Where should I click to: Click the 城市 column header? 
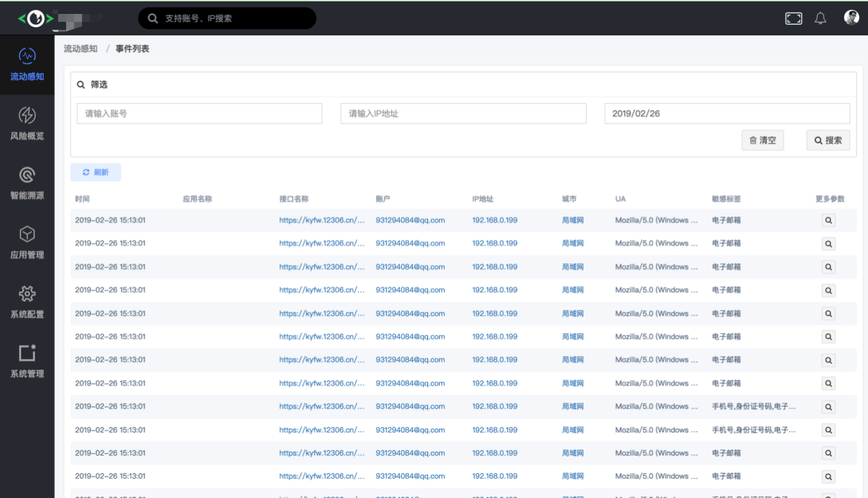tap(569, 199)
